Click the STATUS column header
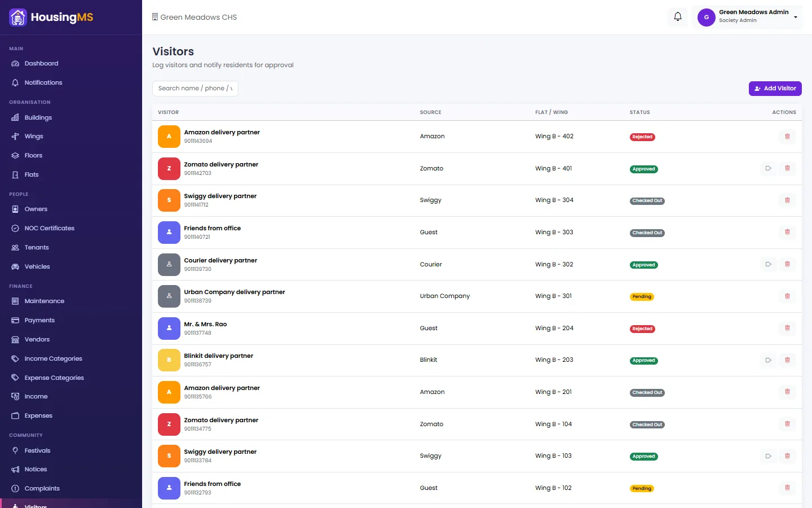Screen dimensions: 812x508 640,112
